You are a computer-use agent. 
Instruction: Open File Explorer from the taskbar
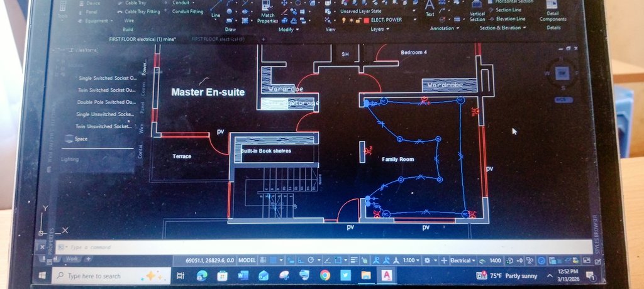pos(365,275)
